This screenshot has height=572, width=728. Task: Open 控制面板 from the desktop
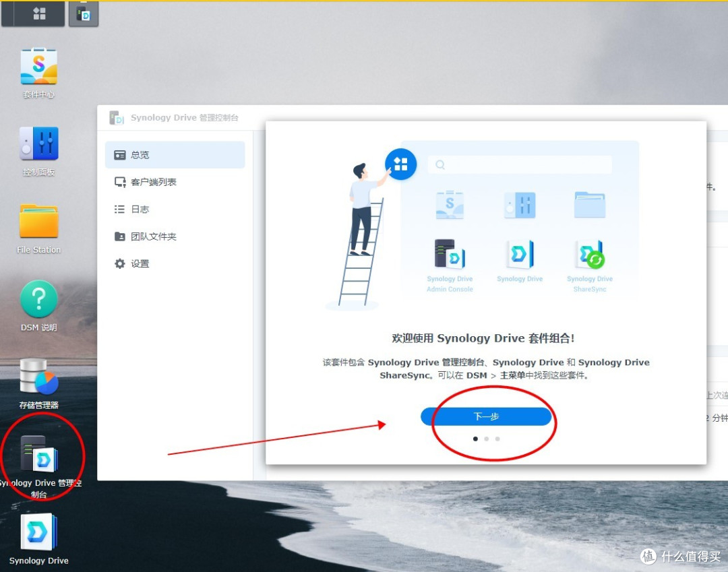point(38,143)
